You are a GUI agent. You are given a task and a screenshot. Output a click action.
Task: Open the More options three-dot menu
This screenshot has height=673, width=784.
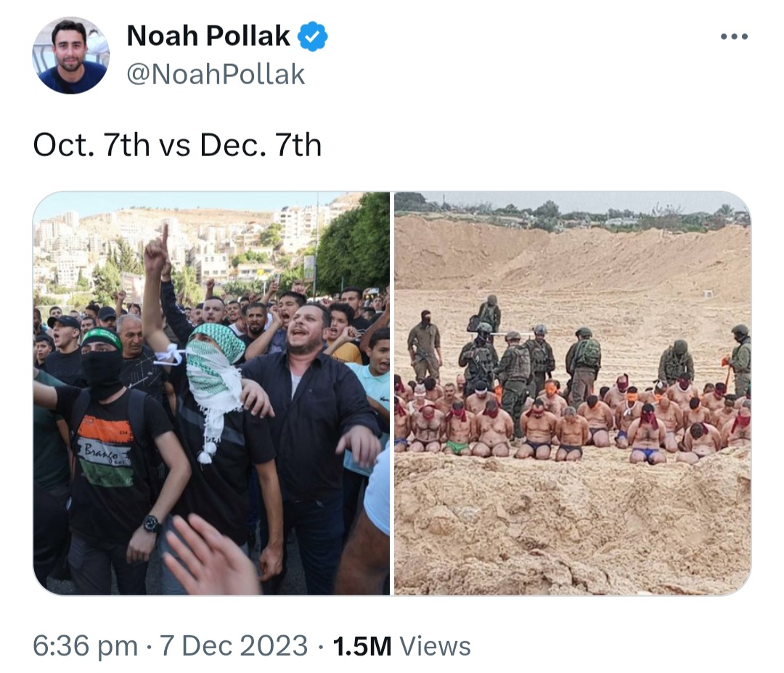[x=734, y=36]
